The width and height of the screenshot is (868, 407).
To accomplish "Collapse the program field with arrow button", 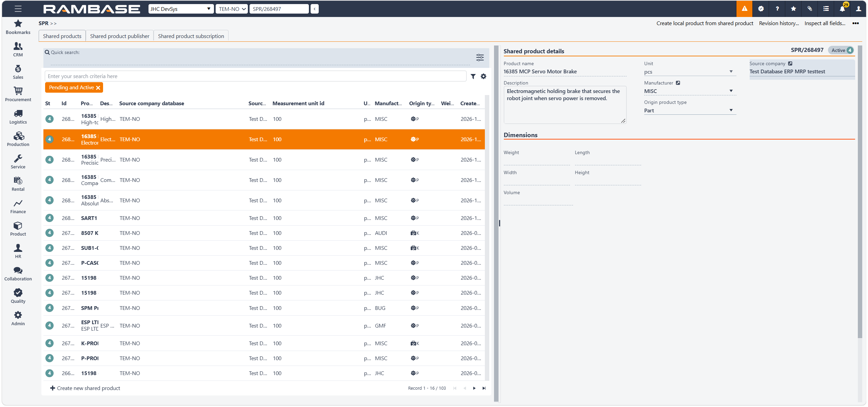I will [x=315, y=9].
